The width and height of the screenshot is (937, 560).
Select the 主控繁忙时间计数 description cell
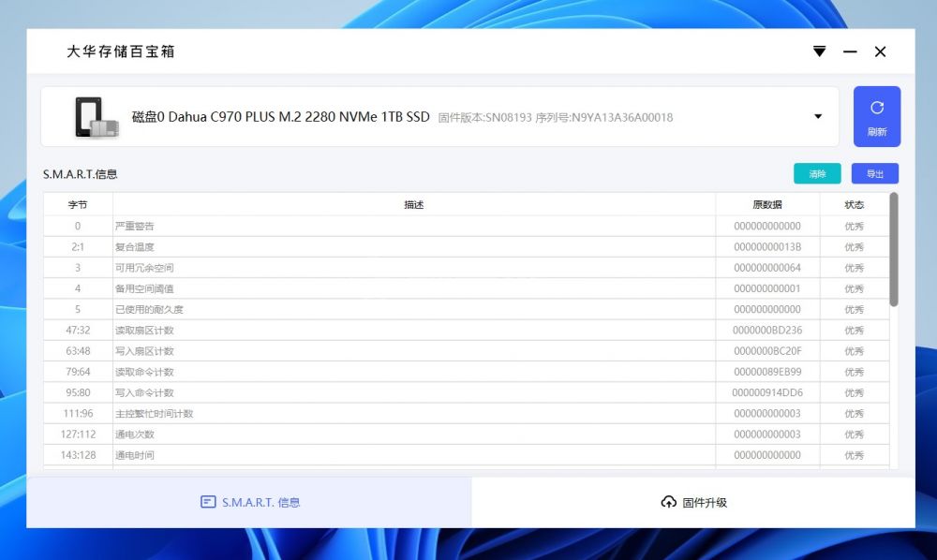pyautogui.click(x=413, y=414)
